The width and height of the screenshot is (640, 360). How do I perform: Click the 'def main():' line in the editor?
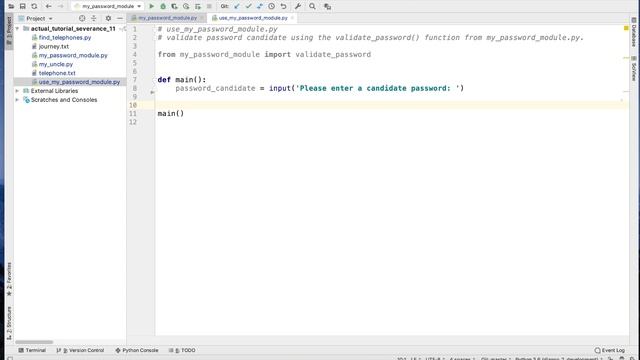(x=182, y=80)
